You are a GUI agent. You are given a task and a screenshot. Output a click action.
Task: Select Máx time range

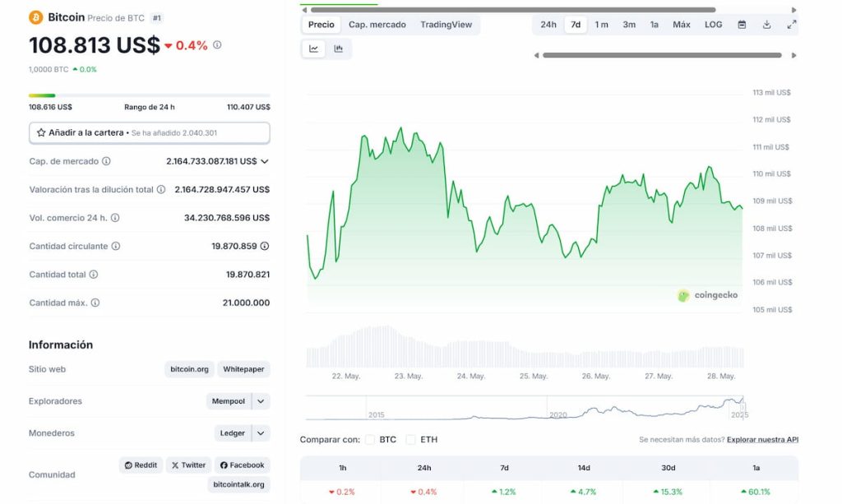point(682,25)
